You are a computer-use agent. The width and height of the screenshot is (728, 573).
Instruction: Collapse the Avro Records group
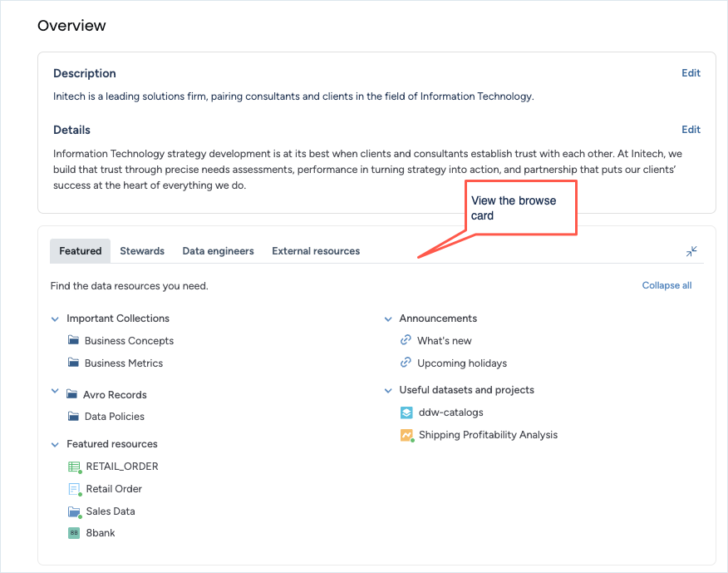coord(56,392)
